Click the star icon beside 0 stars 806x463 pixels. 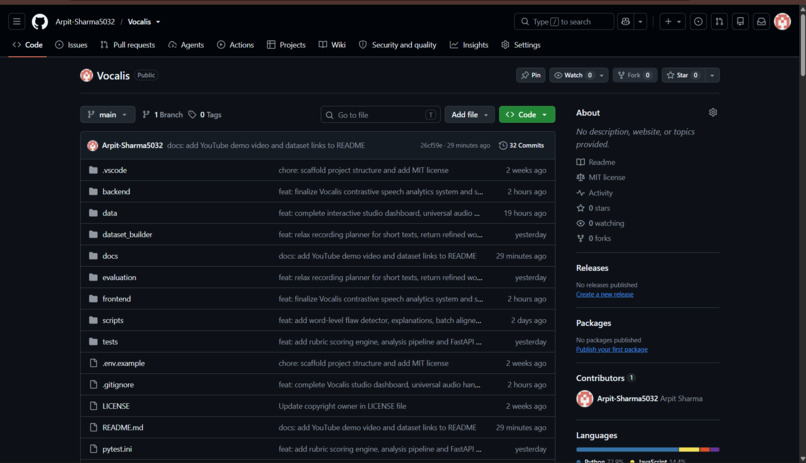point(580,208)
